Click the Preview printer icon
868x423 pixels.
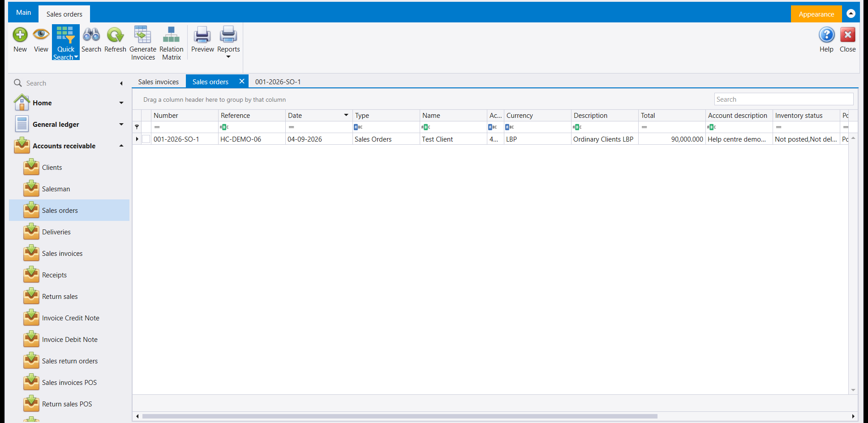(202, 35)
